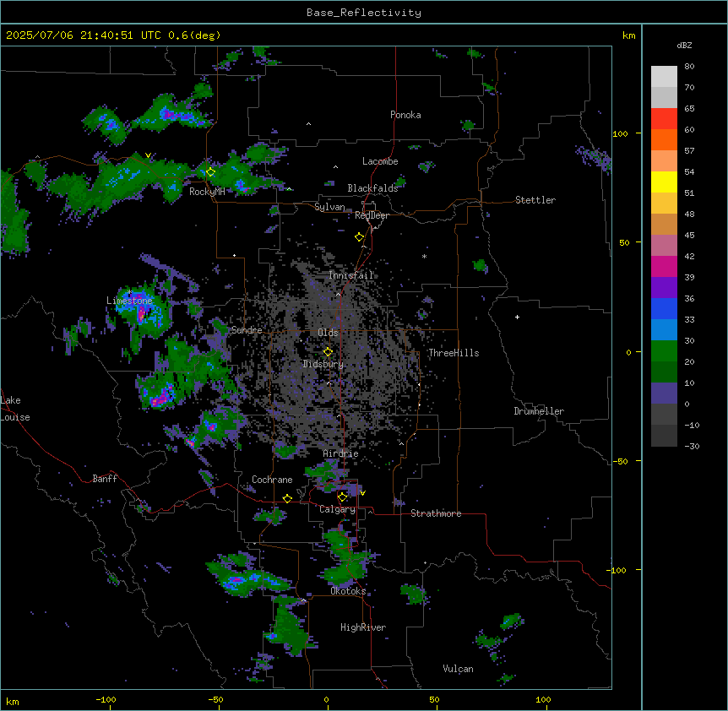Click the white asterisk marker above Limestone
The image size is (728, 711).
click(129, 292)
